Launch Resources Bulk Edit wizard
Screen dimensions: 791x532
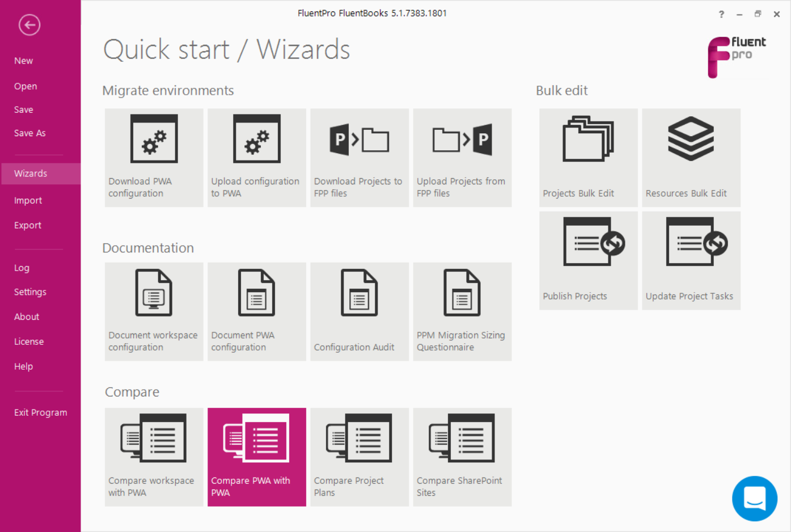pyautogui.click(x=691, y=158)
